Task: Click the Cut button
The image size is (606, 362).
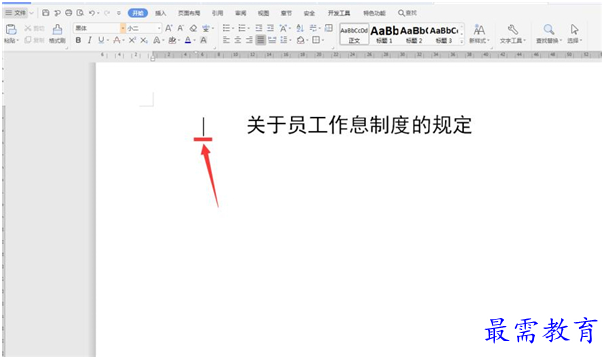Action: [34, 28]
